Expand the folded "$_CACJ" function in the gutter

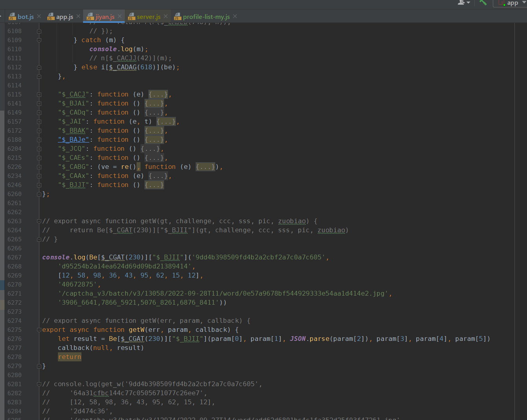[39, 94]
